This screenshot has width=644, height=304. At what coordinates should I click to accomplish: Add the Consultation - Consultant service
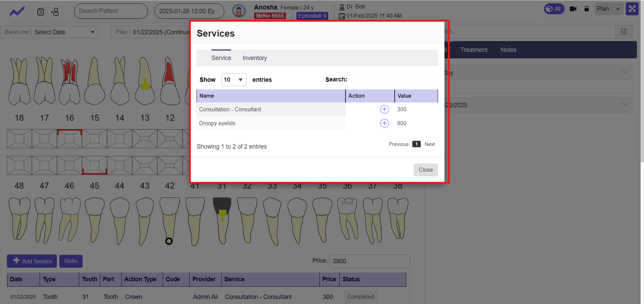pyautogui.click(x=384, y=109)
